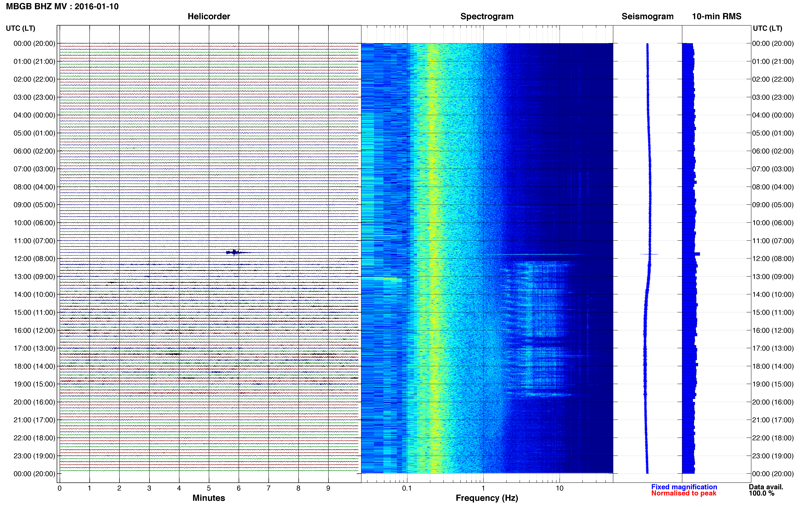Click the left axis label 01:00 (21:00)

click(x=34, y=61)
